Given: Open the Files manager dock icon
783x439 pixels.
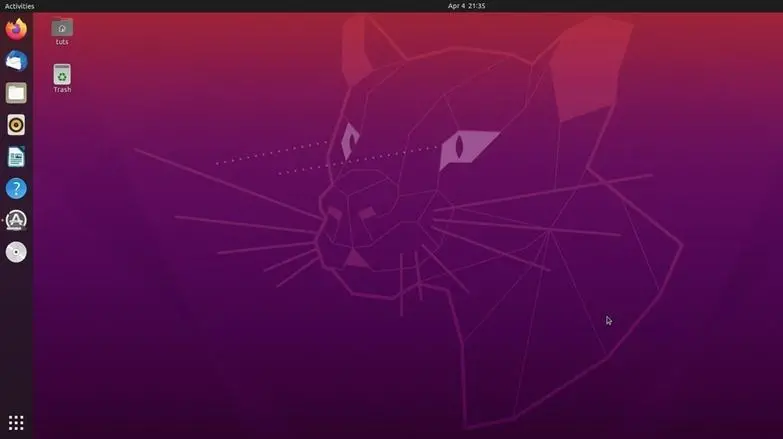Looking at the screenshot, I should point(16,93).
